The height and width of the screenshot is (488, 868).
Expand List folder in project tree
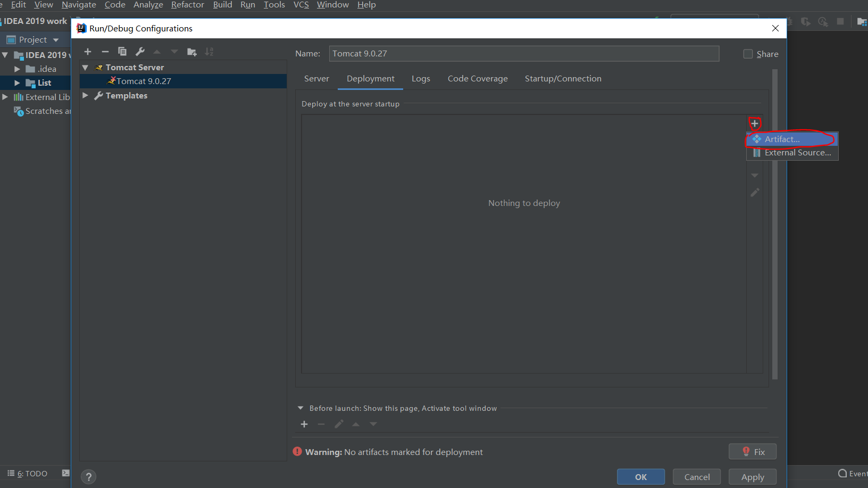click(x=17, y=83)
